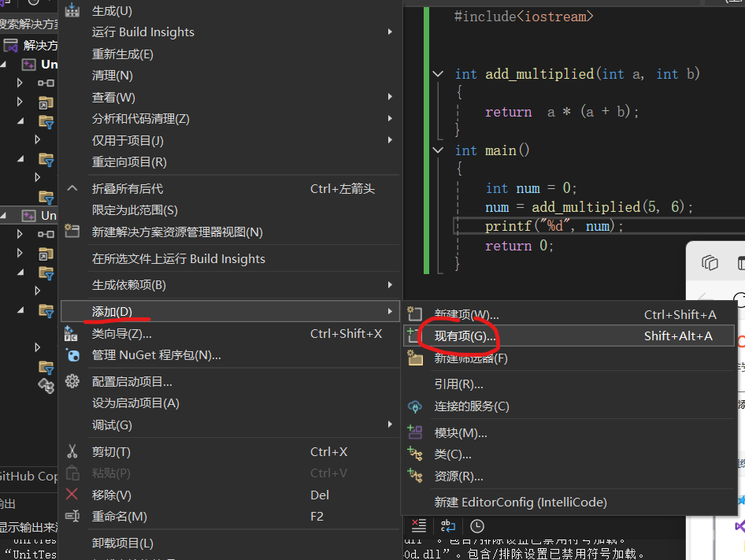Click 新建 EditorConfig (IntelliCode)
This screenshot has height=560, width=745.
coord(569,502)
